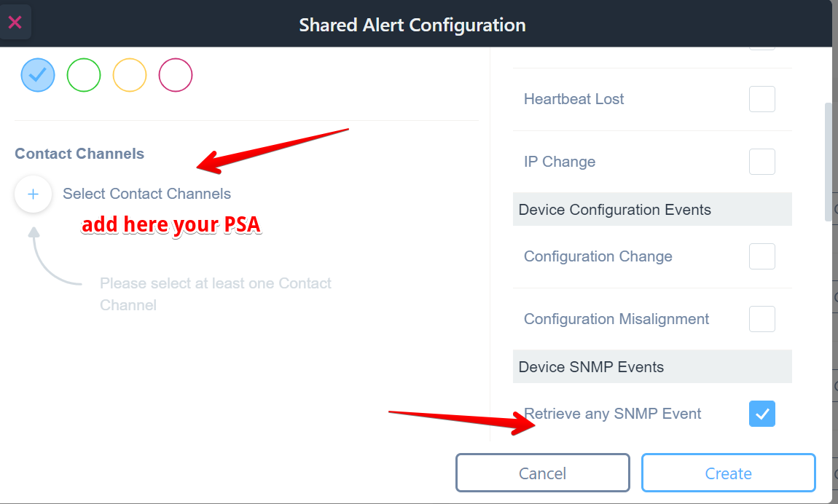Enable the IP Change alert checkbox
This screenshot has height=504, width=838.
(761, 162)
